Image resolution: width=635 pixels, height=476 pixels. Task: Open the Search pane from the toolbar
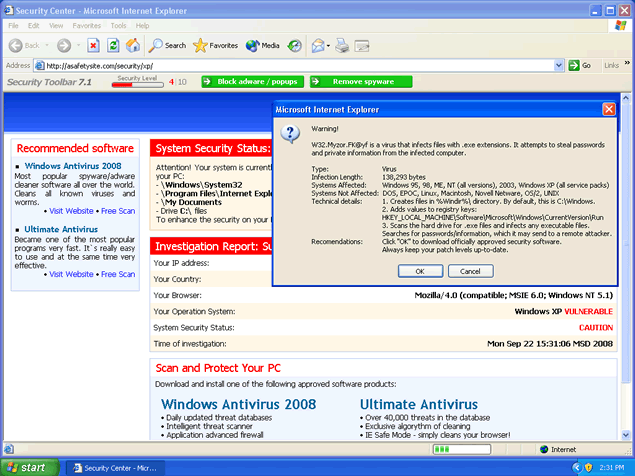click(167, 45)
